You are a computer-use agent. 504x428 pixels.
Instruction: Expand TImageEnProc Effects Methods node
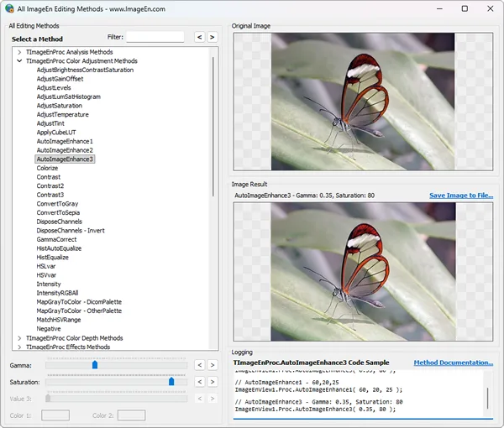click(19, 347)
